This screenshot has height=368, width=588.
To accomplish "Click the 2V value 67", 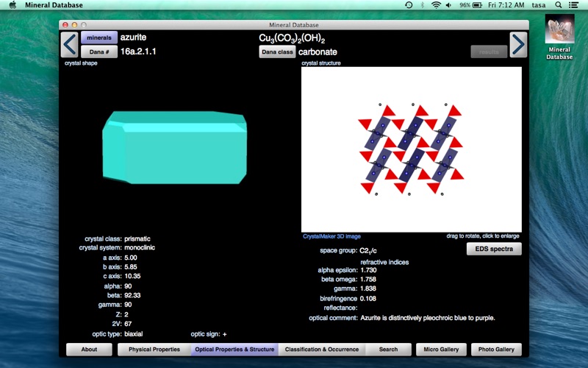I will coord(128,324).
